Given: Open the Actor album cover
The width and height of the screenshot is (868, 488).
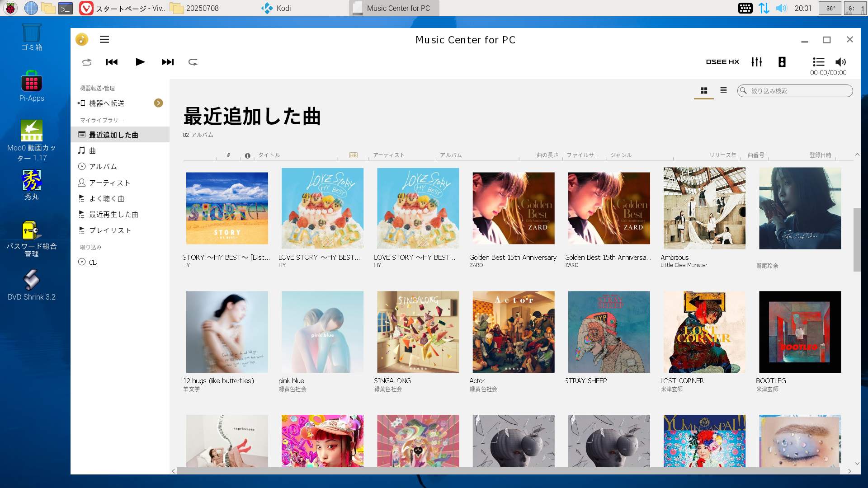Looking at the screenshot, I should click(514, 332).
